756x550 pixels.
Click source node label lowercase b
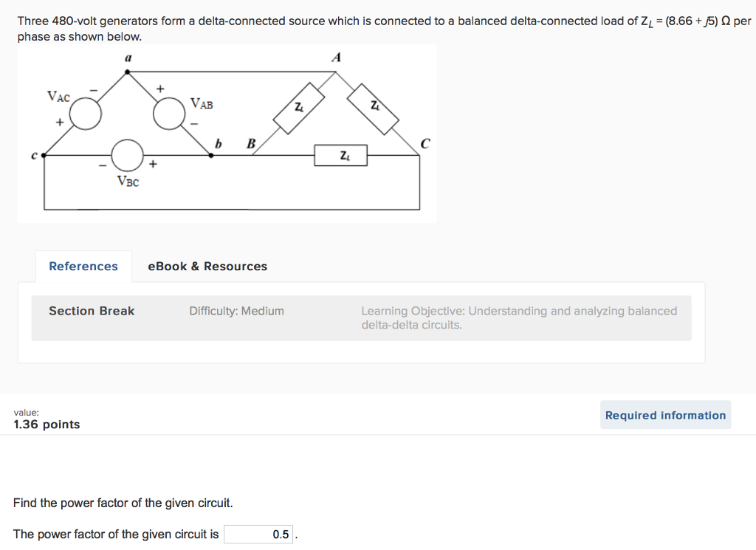(x=217, y=143)
